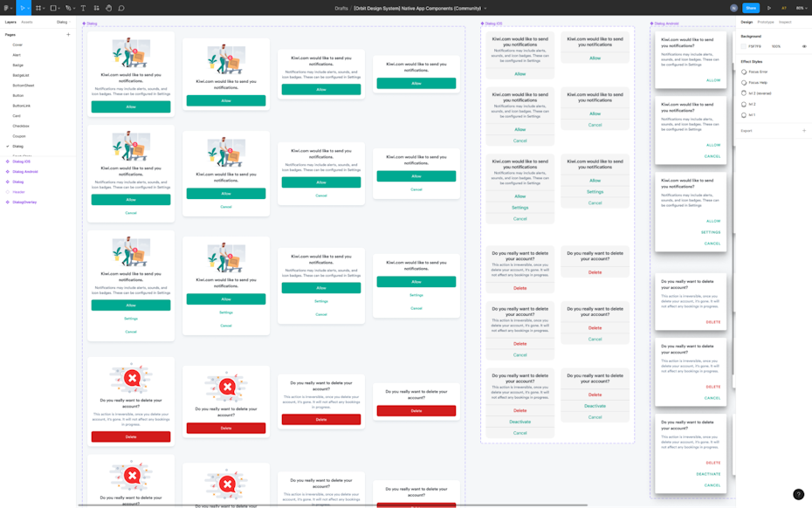Image resolution: width=812 pixels, height=508 pixels.
Task: Collapse the pages list via the Dialog dropdown
Action: click(x=64, y=22)
